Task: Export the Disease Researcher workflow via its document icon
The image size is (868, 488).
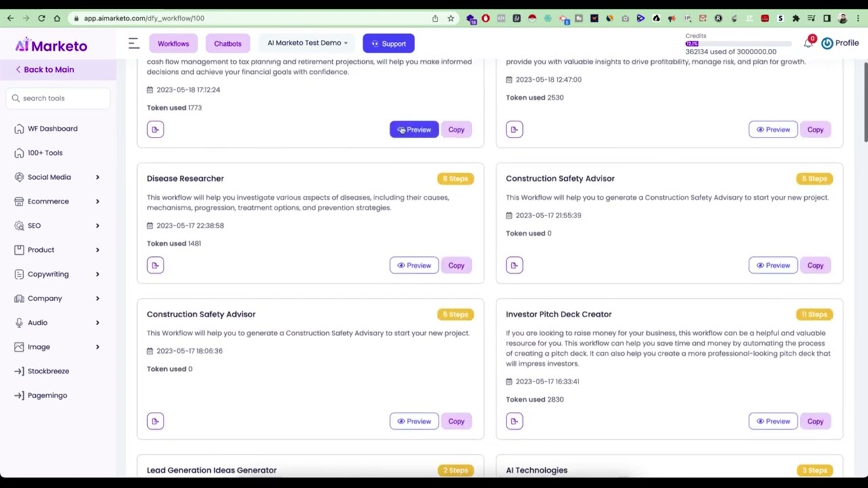Action: click(155, 265)
